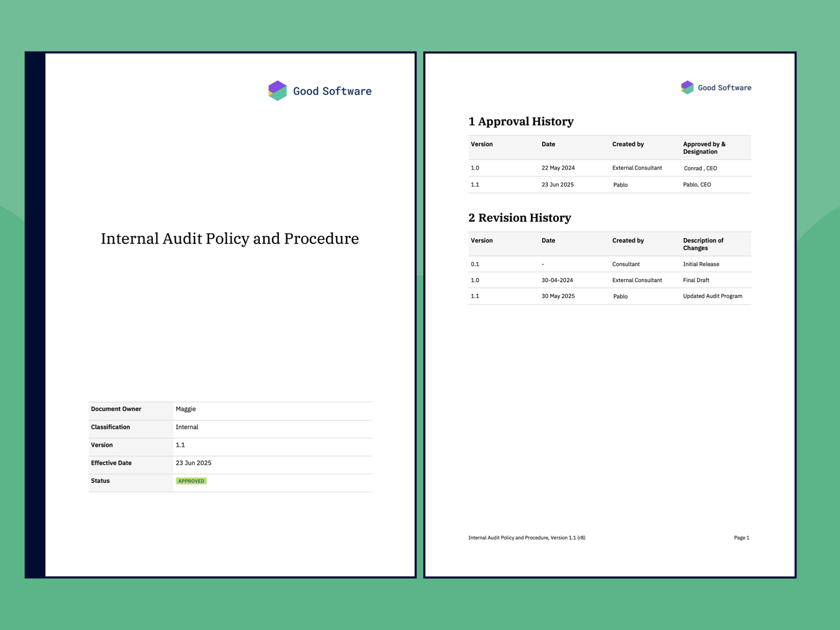Click the owner name 'Maggie'
The image size is (840, 630).
pos(186,409)
